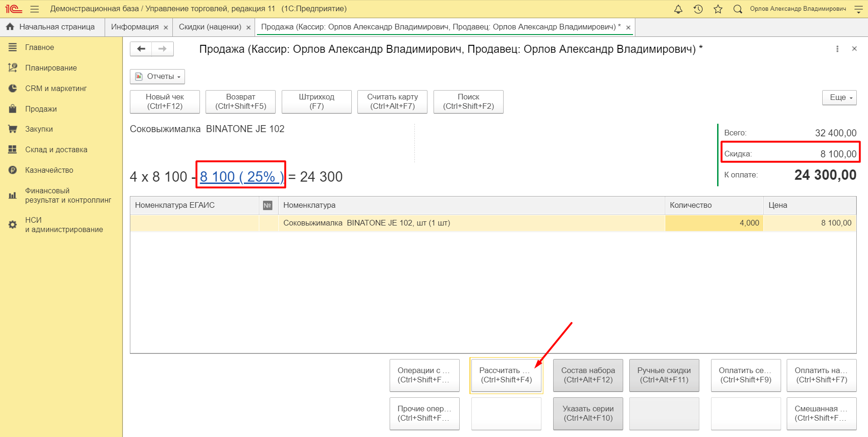
Task: Click Рассчитать (Ctrl+Shift+F4) button
Action: click(x=506, y=375)
